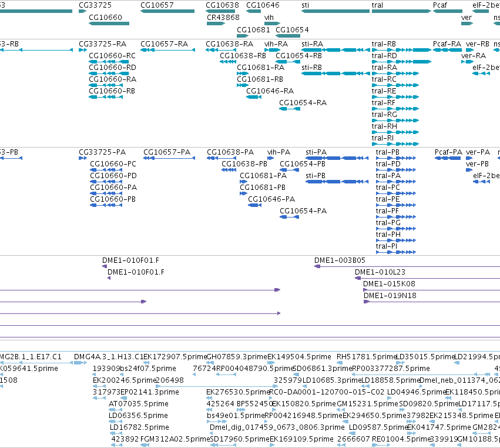Click the EK276530.5prime EST label
Viewport: 500px width, 448px height.
pos(238,392)
